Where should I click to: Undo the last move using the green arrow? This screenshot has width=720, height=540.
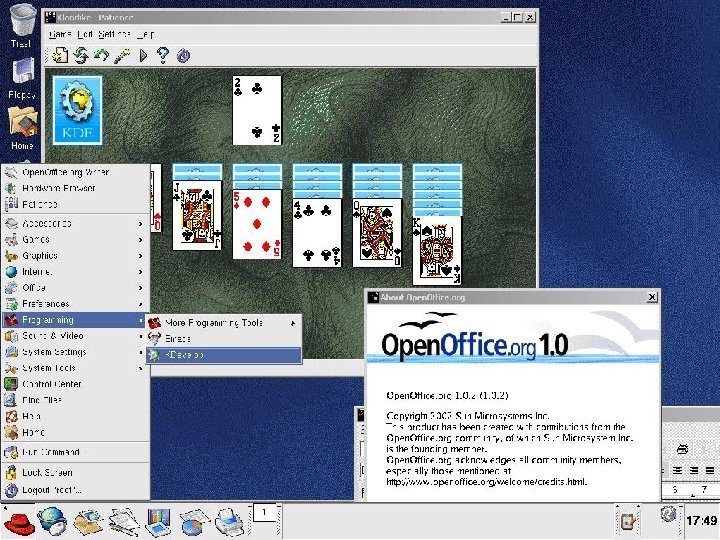point(101,56)
